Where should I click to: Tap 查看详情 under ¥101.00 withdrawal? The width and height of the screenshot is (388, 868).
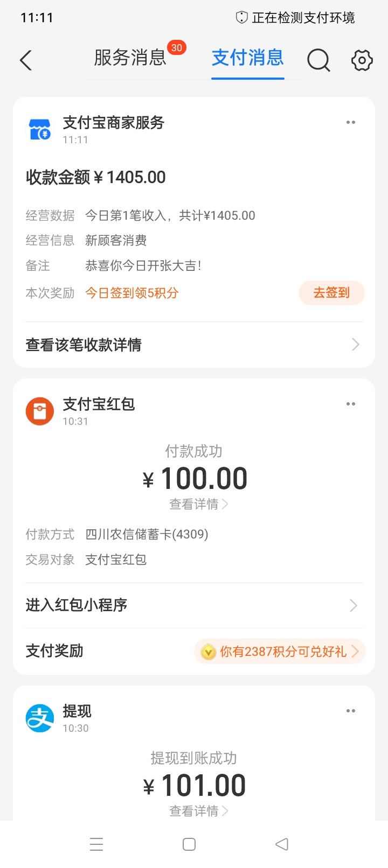click(x=198, y=811)
